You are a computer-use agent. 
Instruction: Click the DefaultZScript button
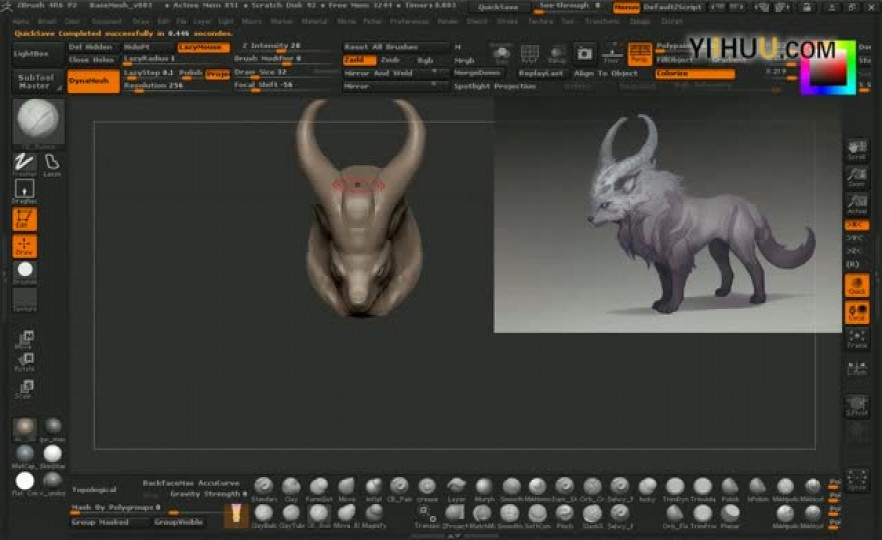tap(672, 7)
